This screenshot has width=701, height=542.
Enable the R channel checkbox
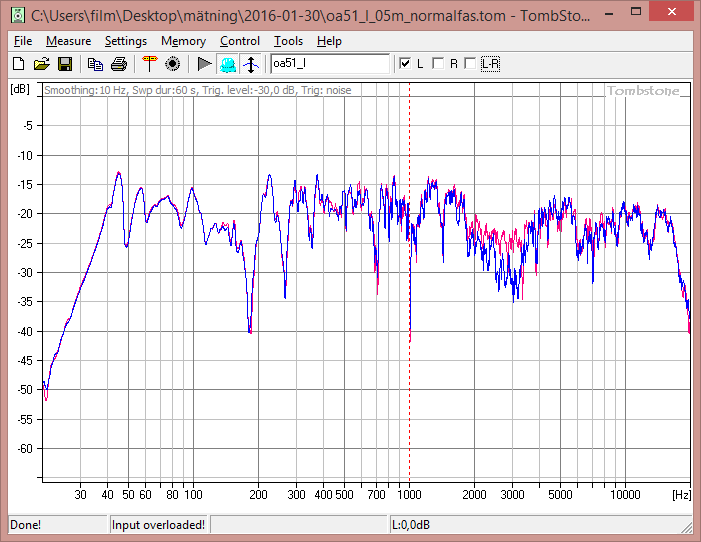[438, 64]
